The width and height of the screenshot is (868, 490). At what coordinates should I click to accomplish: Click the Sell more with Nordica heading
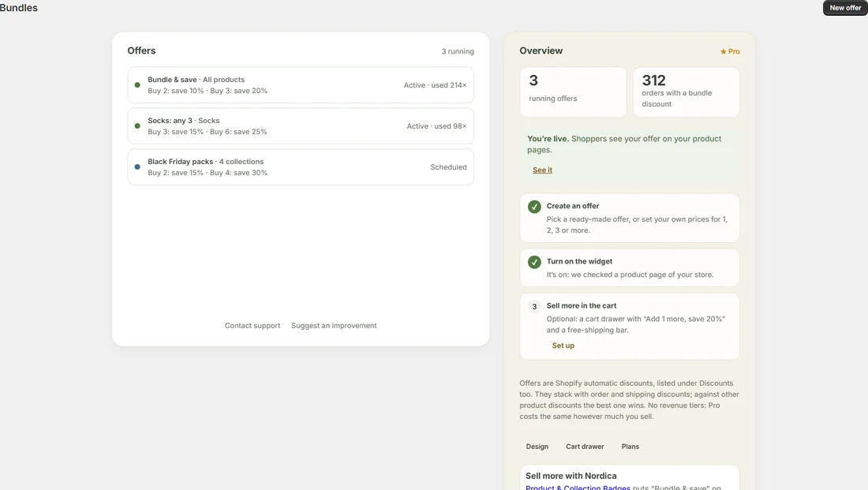click(x=571, y=476)
